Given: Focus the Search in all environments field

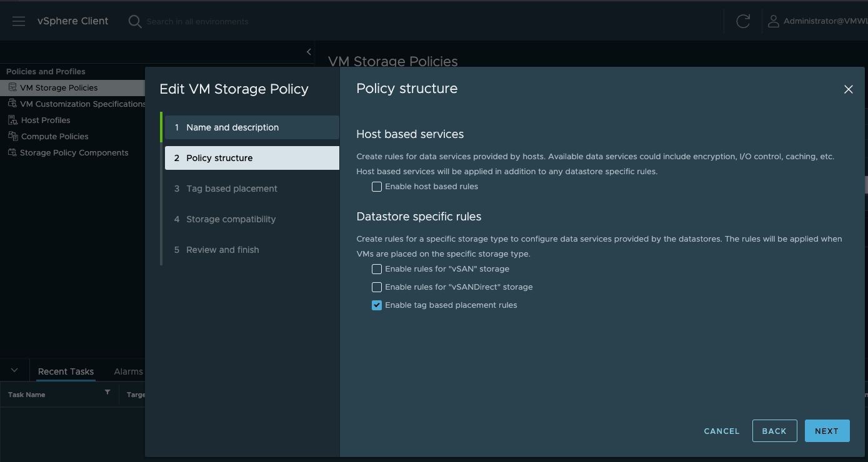Looking at the screenshot, I should pyautogui.click(x=197, y=22).
